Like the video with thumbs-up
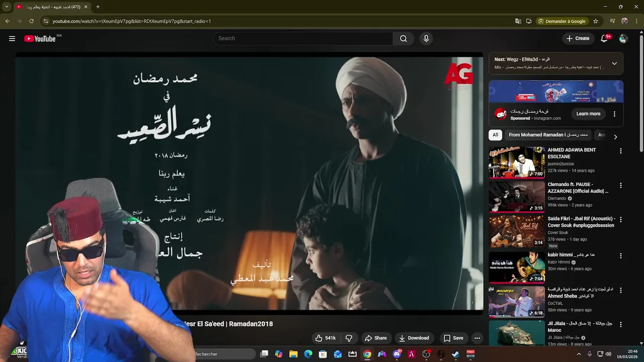 (325, 338)
